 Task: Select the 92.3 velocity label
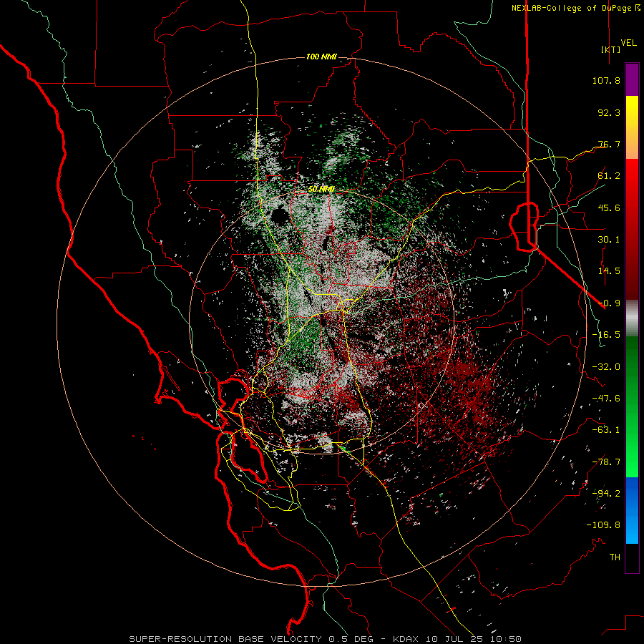[x=609, y=112]
